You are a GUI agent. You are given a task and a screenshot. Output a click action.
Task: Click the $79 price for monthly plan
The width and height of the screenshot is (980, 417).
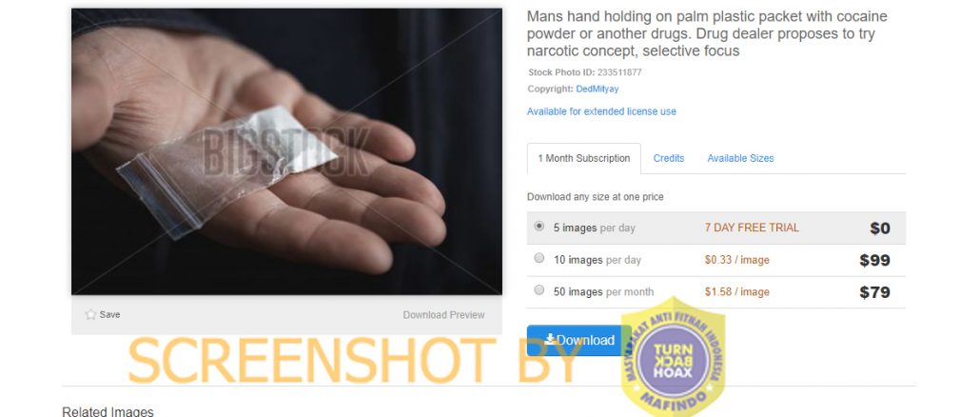pos(875,292)
